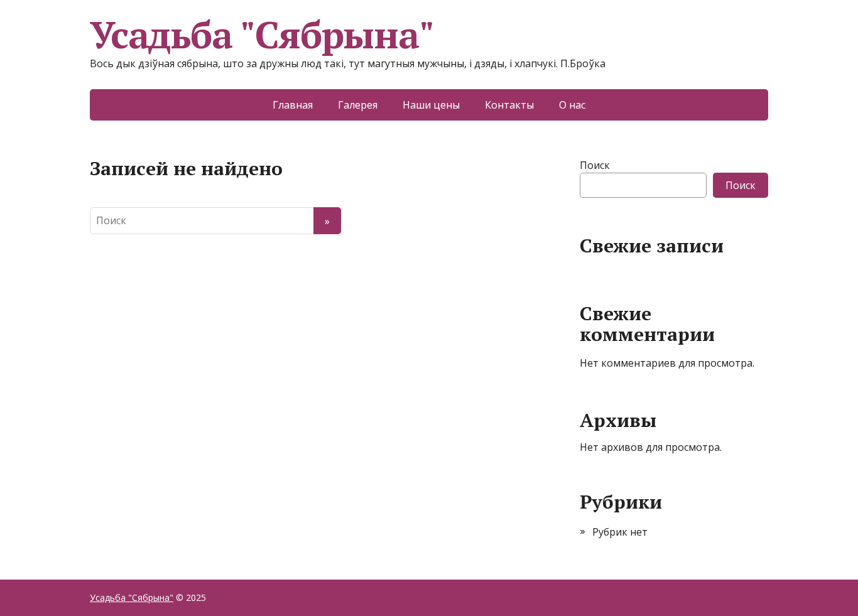Click the site title Усадьба "Сябрына" header
This screenshot has width=858, height=616.
pos(262,35)
